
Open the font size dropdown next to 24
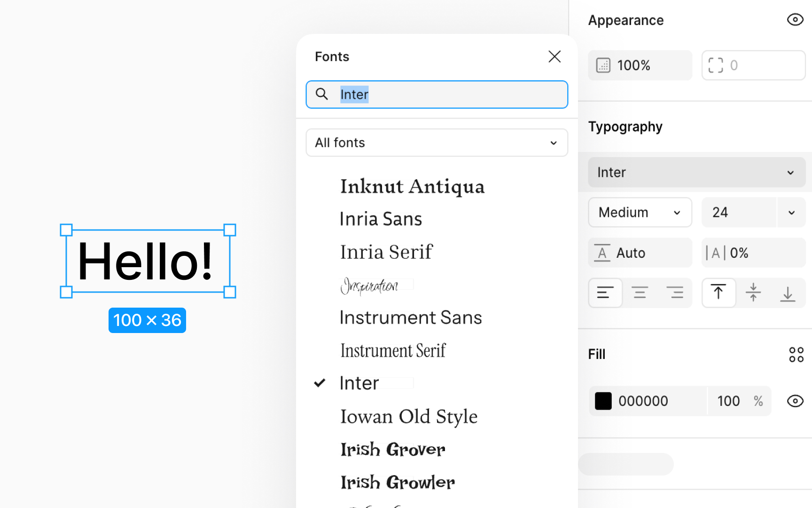coord(792,212)
